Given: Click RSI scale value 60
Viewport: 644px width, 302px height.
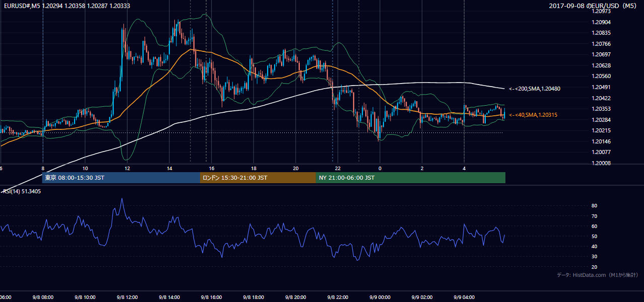Looking at the screenshot, I should pos(594,226).
